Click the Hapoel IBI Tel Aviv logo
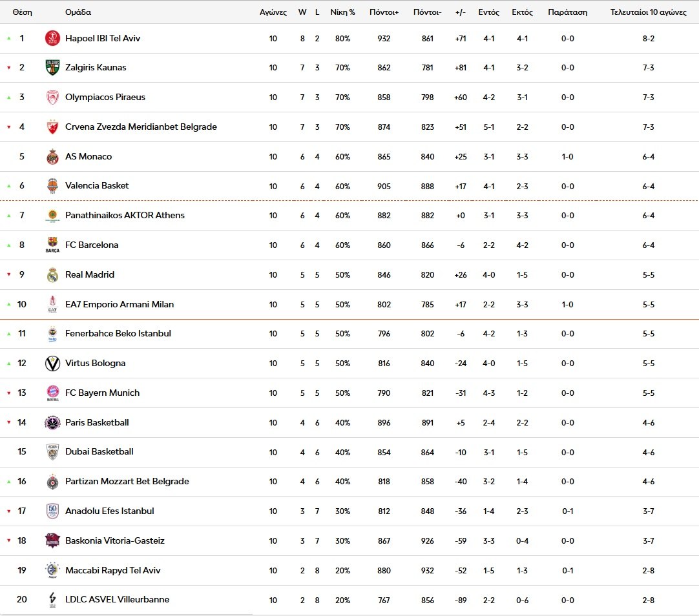The image size is (699, 616). coord(52,39)
